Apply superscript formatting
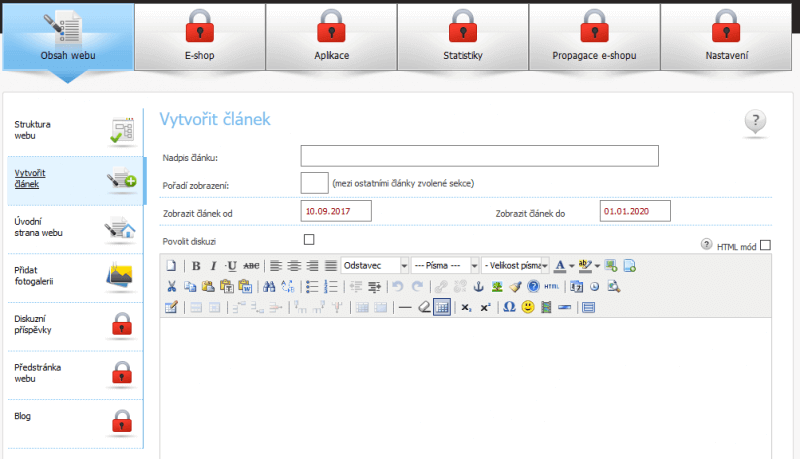 click(x=485, y=308)
